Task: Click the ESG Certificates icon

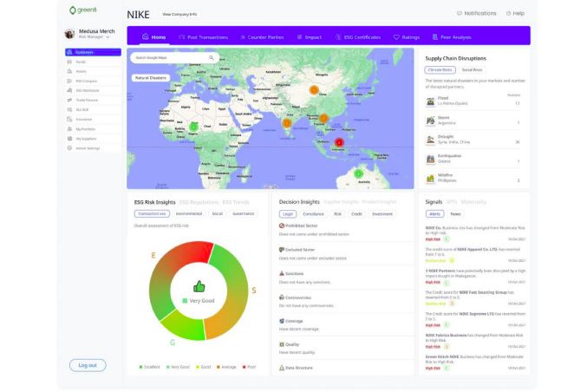Action: [338, 37]
